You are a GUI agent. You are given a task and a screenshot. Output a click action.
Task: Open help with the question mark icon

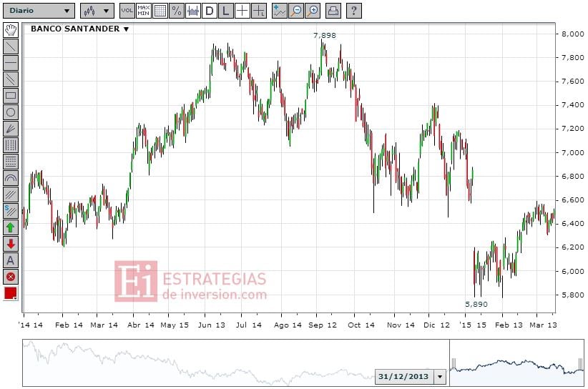pos(353,11)
